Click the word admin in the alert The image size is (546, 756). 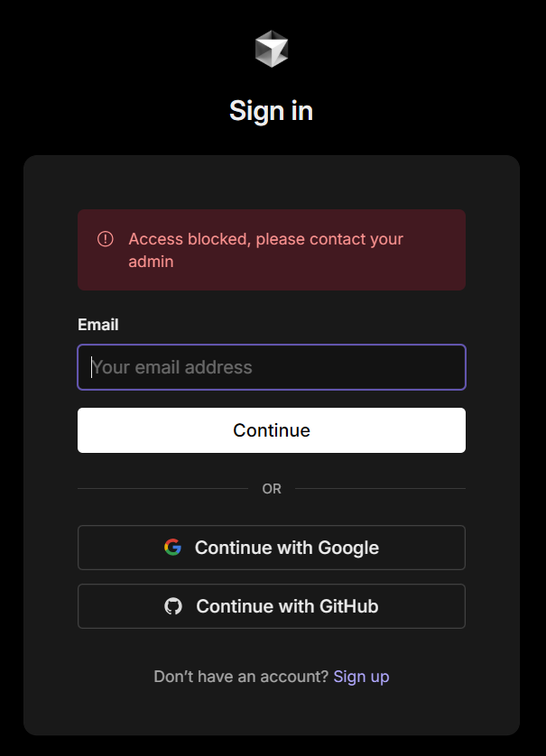[x=151, y=262]
